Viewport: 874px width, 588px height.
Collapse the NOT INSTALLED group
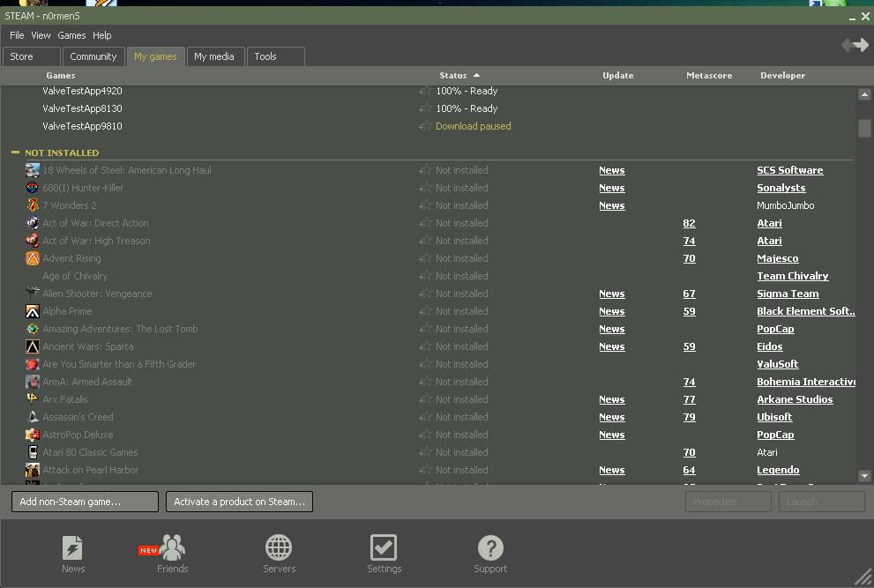tap(15, 153)
